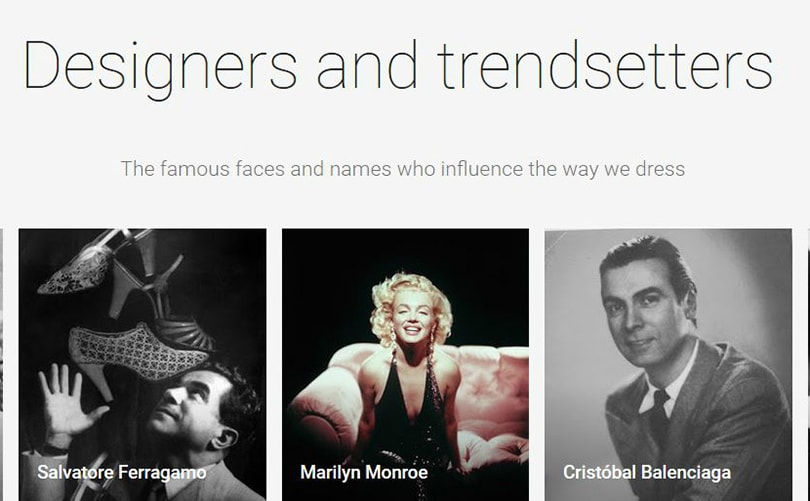Click the lace shoe atop the Ferragamo photo
Screen dimensions: 810x501
(x=78, y=270)
